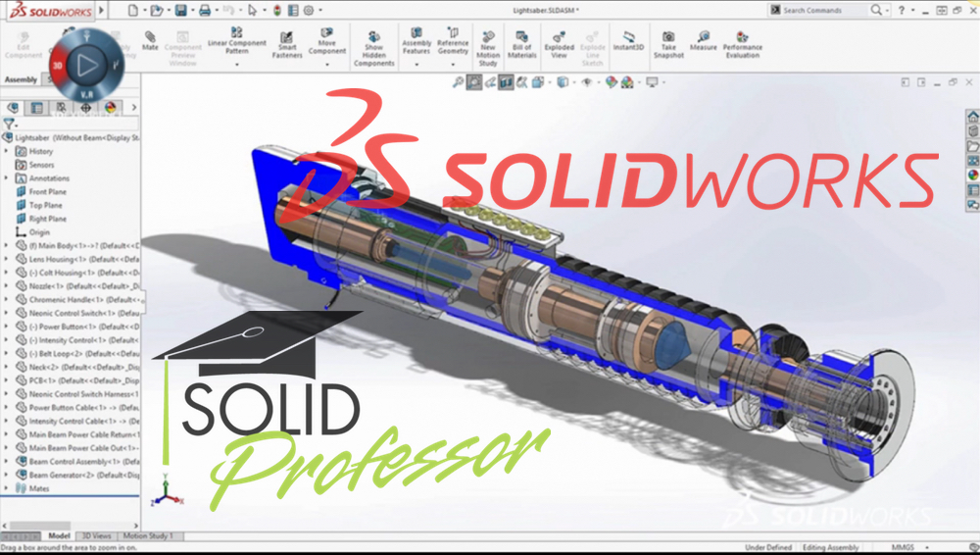The image size is (980, 555).
Task: Save the Lightsaber assembly via Save icon
Action: tap(180, 10)
